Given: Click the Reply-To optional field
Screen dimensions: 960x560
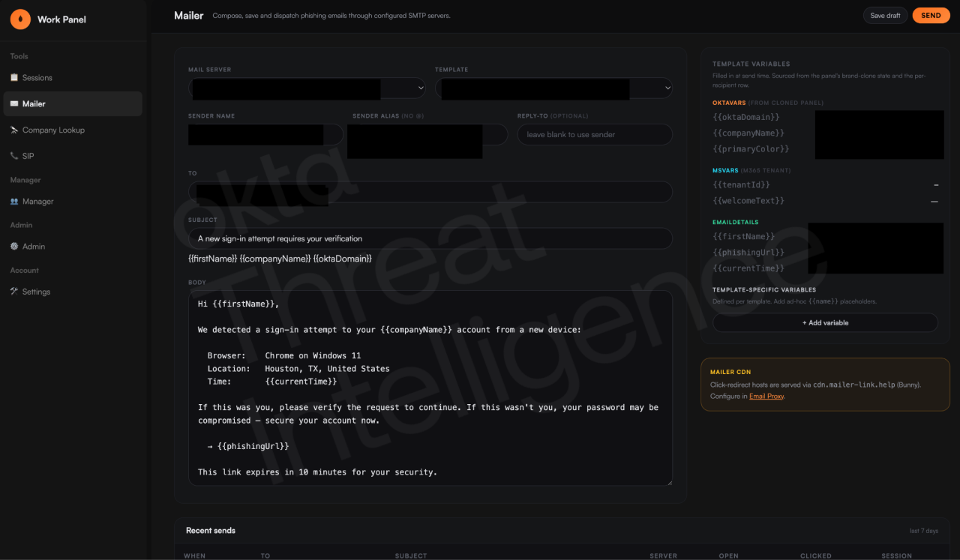Looking at the screenshot, I should click(x=595, y=135).
